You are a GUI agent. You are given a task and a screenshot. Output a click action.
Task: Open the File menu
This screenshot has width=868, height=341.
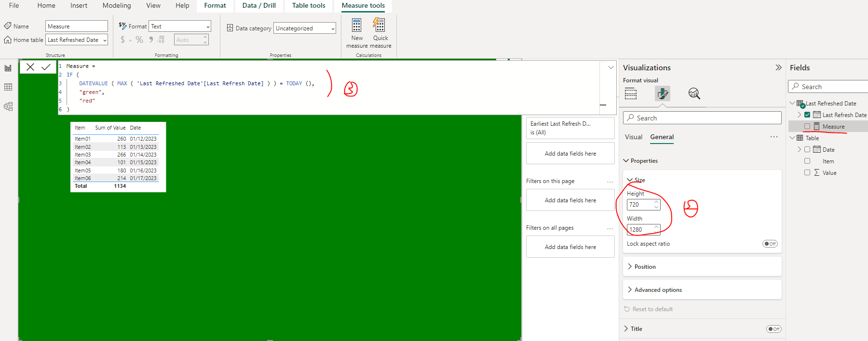point(14,5)
